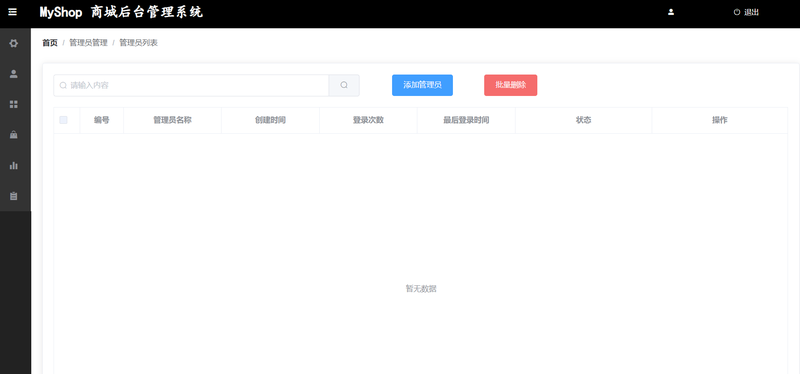Click the MyShop 商城后台管理系统 title
The image size is (800, 374).
point(121,12)
